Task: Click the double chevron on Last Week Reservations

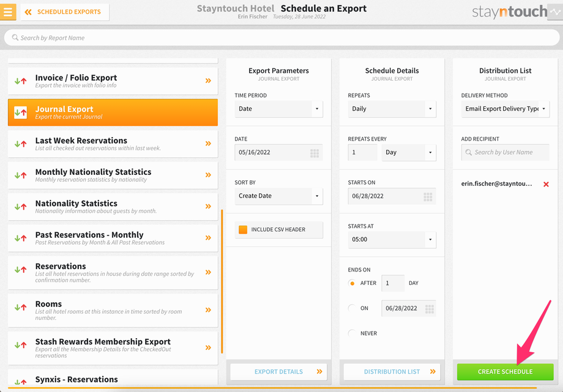Action: click(208, 144)
